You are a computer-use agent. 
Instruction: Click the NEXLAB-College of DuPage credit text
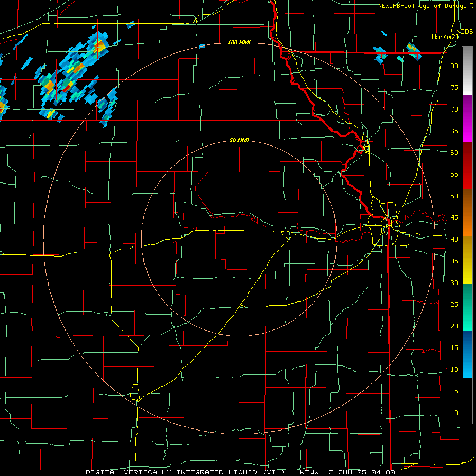point(423,6)
